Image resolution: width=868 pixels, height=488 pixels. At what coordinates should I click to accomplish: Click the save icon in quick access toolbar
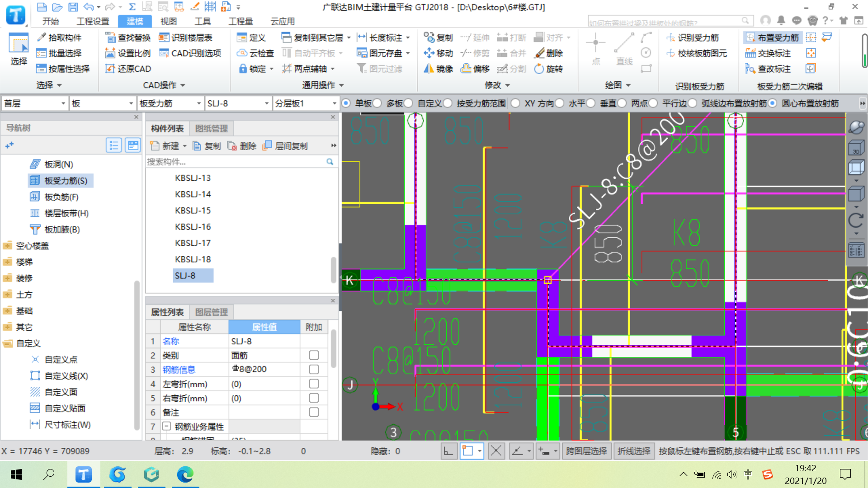73,7
